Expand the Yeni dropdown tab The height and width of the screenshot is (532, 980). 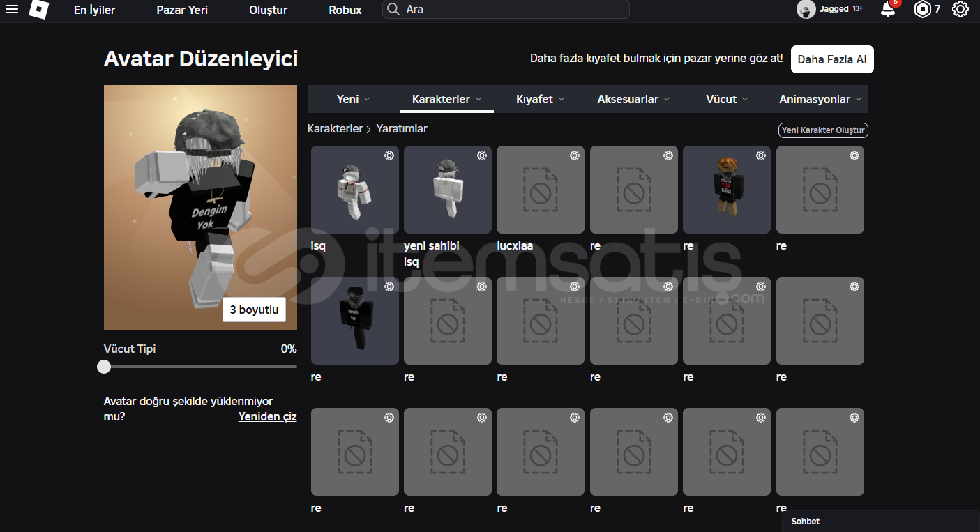354,99
